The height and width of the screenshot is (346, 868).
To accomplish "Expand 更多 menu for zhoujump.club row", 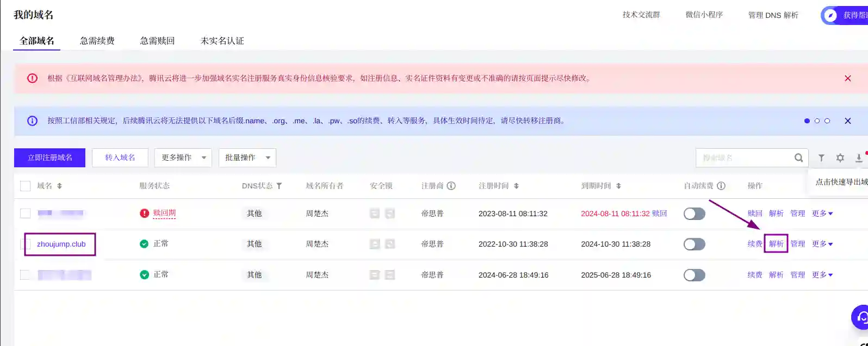I will [822, 244].
